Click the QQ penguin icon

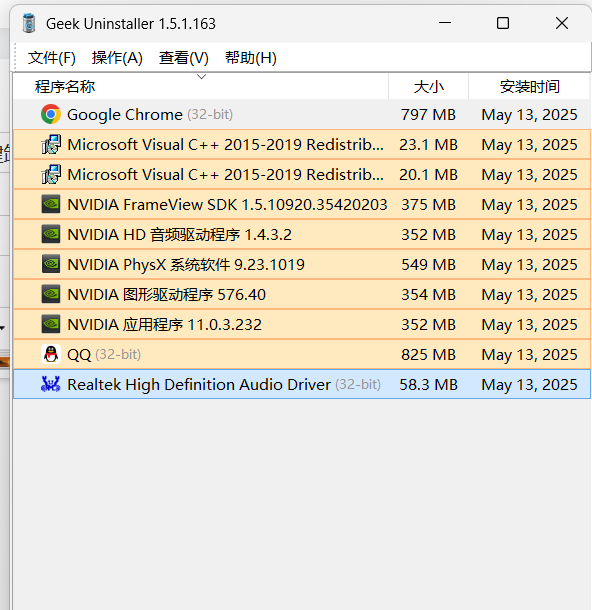point(51,354)
